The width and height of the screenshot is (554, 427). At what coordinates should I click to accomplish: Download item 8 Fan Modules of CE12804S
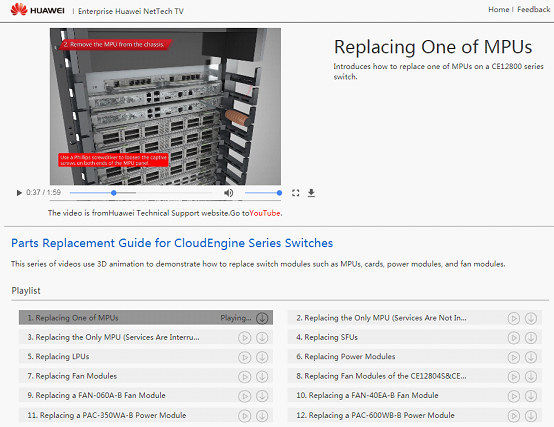pos(531,377)
